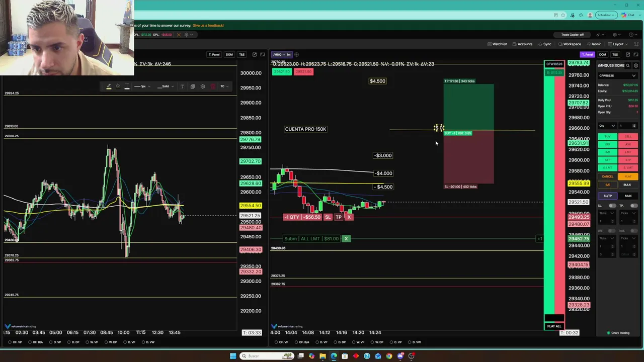
Task: Switch to the SL/TP tab
Action: point(607,196)
